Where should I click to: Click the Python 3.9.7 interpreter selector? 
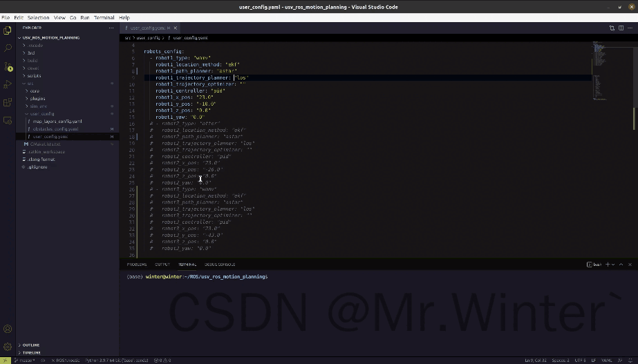[x=116, y=361]
